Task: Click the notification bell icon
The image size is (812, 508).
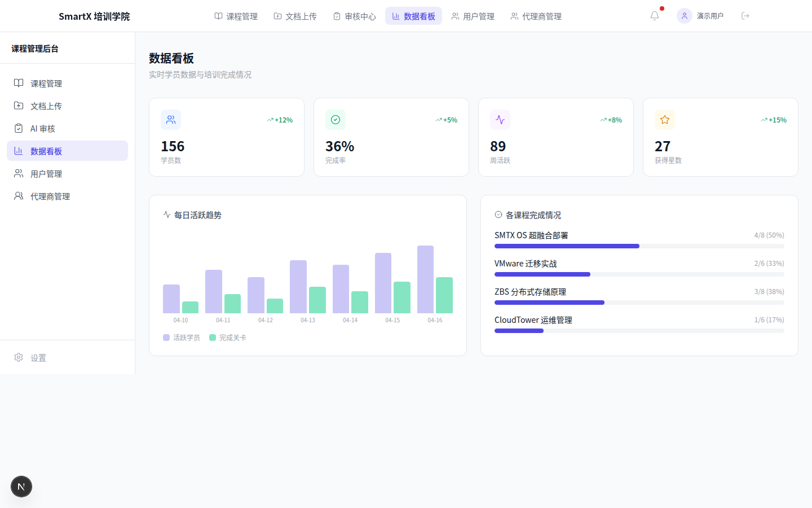Action: (x=654, y=16)
